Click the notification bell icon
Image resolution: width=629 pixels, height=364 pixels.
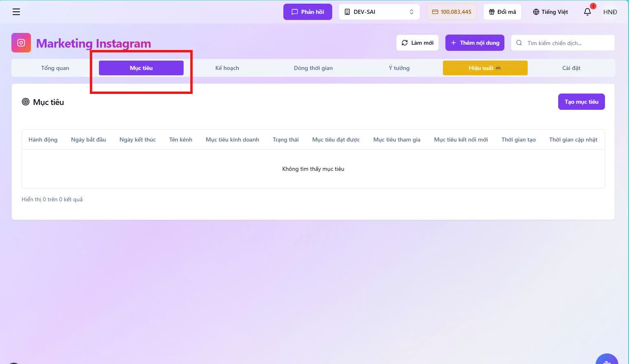pos(587,12)
